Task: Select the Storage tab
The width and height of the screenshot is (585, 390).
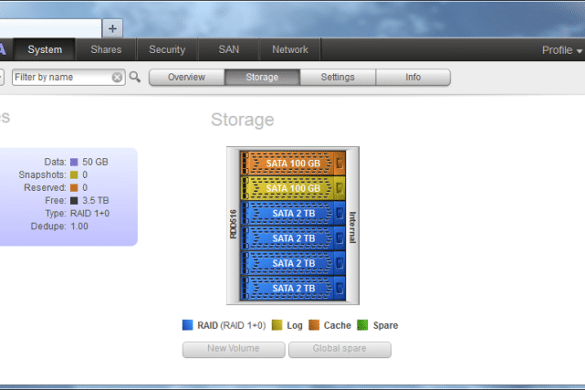Action: pyautogui.click(x=262, y=77)
